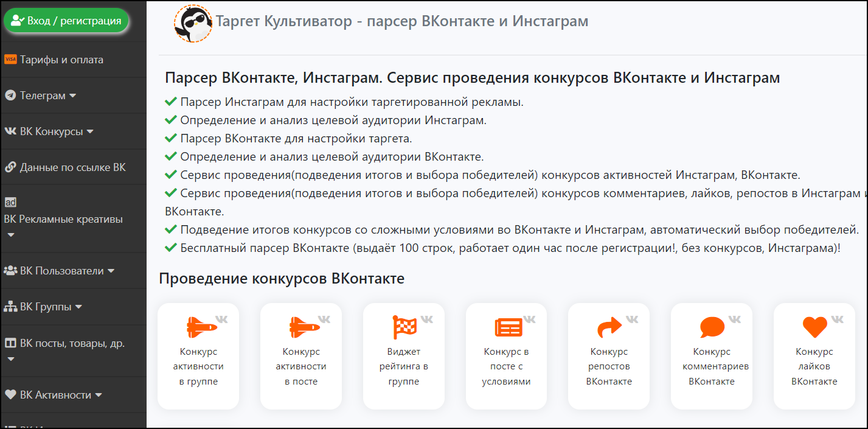Expand the ВК Конкурсы dropdown arrow
This screenshot has width=868, height=429.
pyautogui.click(x=90, y=131)
